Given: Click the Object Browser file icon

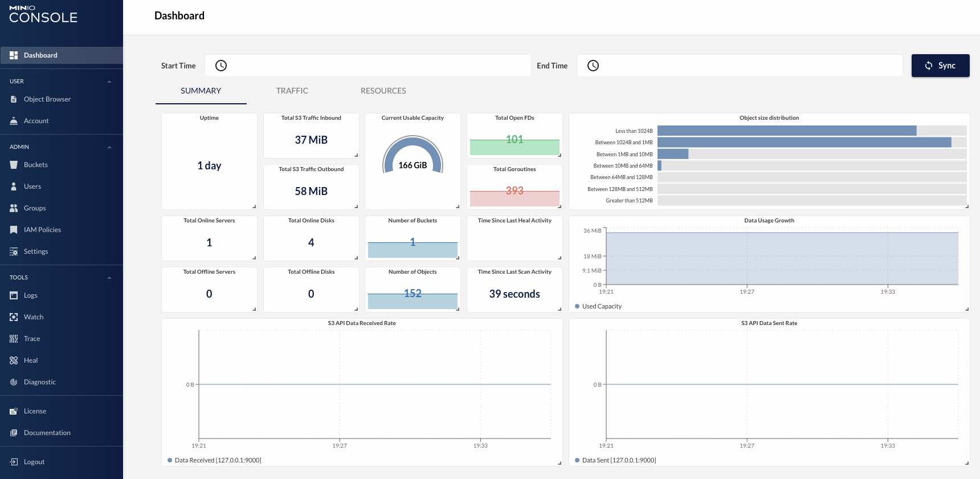Looking at the screenshot, I should coord(14,99).
